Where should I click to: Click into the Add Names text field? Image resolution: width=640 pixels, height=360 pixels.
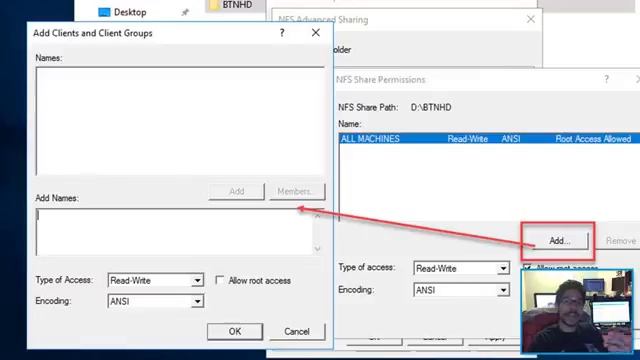pyautogui.click(x=174, y=232)
